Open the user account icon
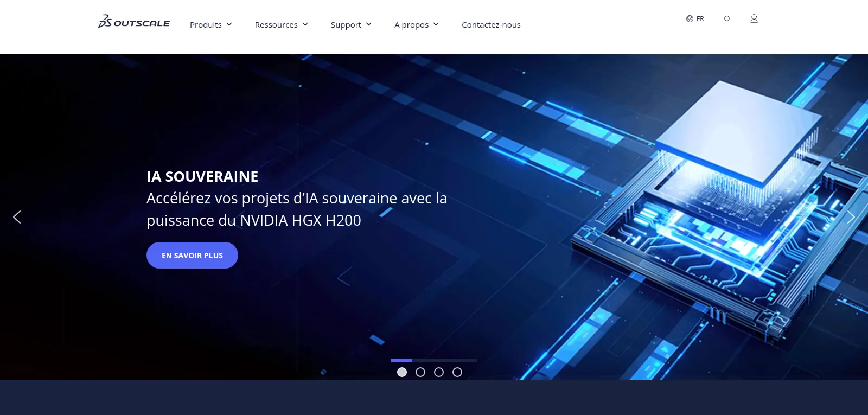The width and height of the screenshot is (868, 415). 754,19
